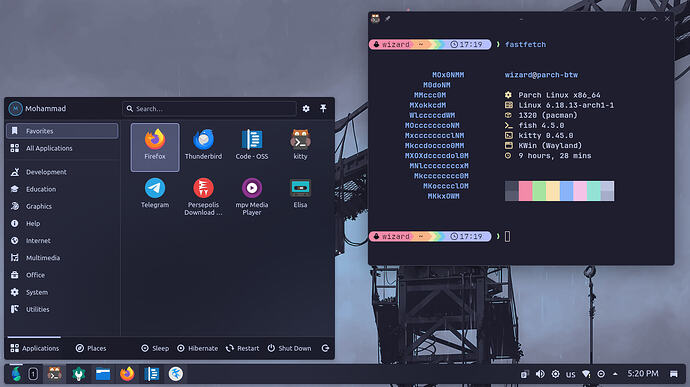
Task: Open volume control in tray
Action: (540, 374)
